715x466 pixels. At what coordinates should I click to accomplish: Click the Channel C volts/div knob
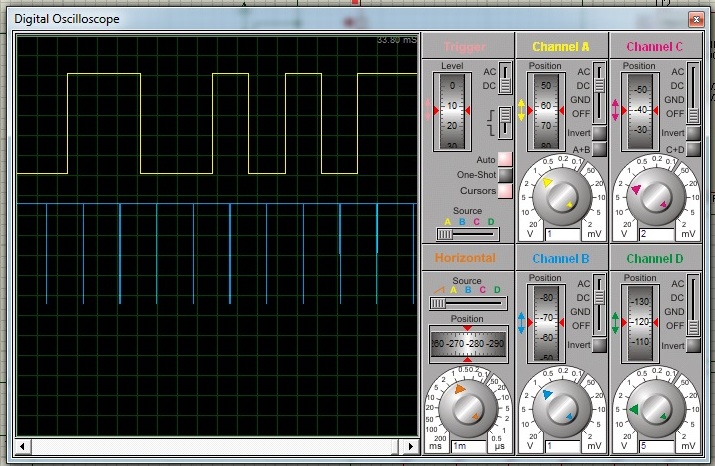click(x=656, y=197)
